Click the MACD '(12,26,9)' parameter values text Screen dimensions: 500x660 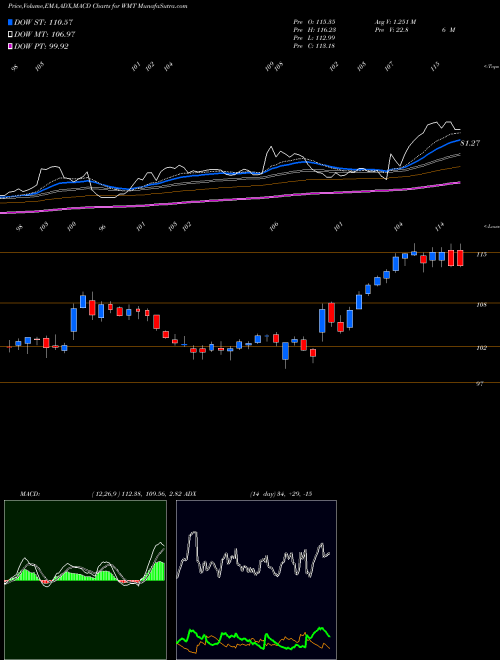[x=136, y=494]
